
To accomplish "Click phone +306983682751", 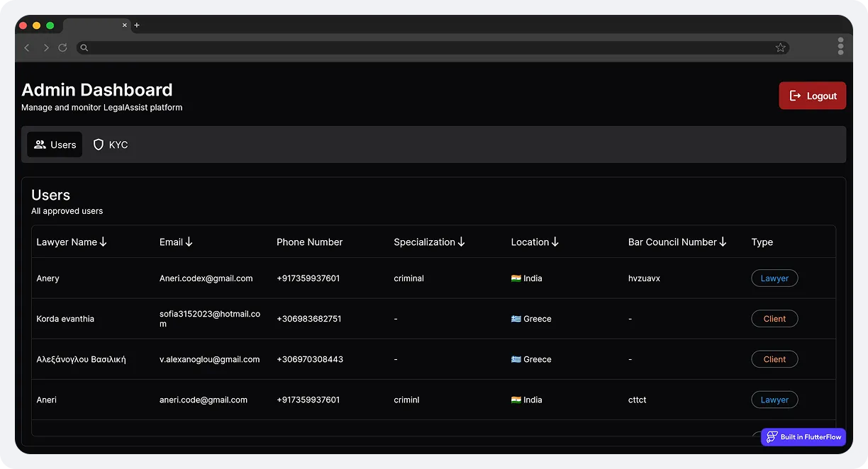I will (x=308, y=319).
